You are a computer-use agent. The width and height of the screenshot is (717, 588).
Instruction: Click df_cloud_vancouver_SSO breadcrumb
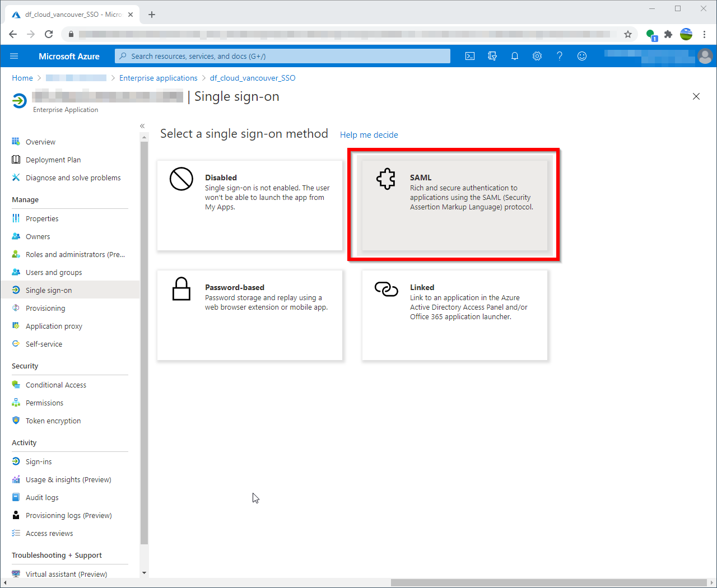coord(253,78)
